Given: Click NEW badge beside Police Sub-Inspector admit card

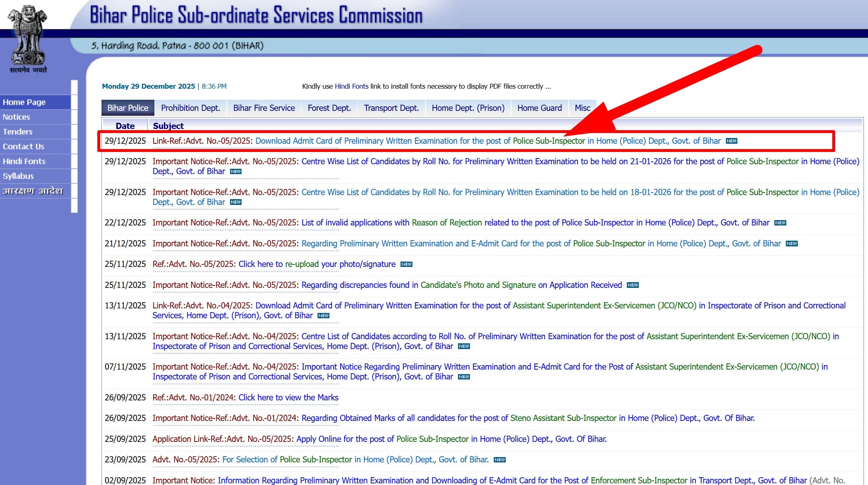Looking at the screenshot, I should [x=731, y=141].
